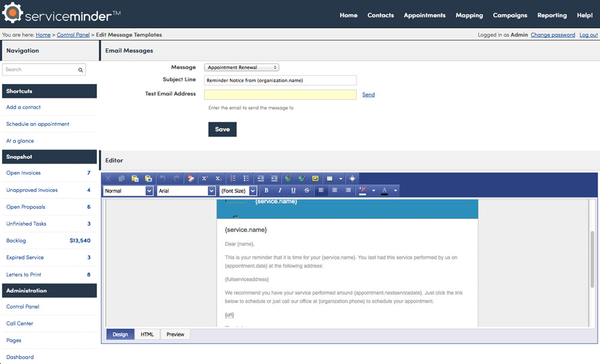Click the Send test email link

(x=368, y=95)
